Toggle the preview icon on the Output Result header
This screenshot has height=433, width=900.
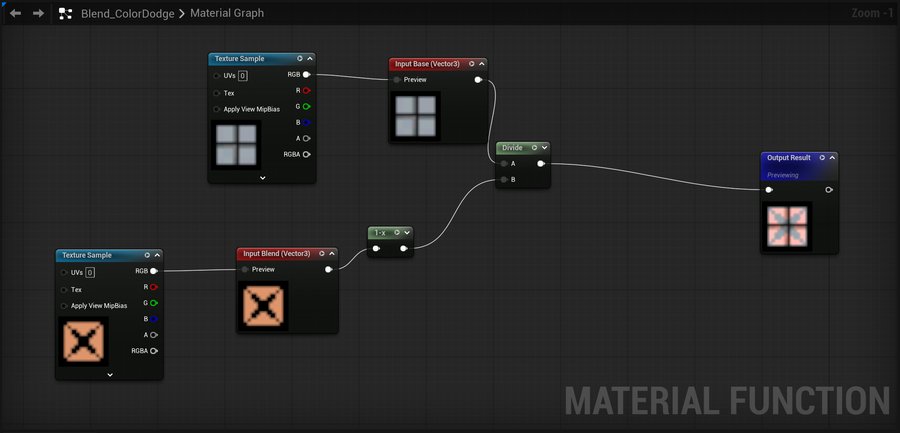822,158
